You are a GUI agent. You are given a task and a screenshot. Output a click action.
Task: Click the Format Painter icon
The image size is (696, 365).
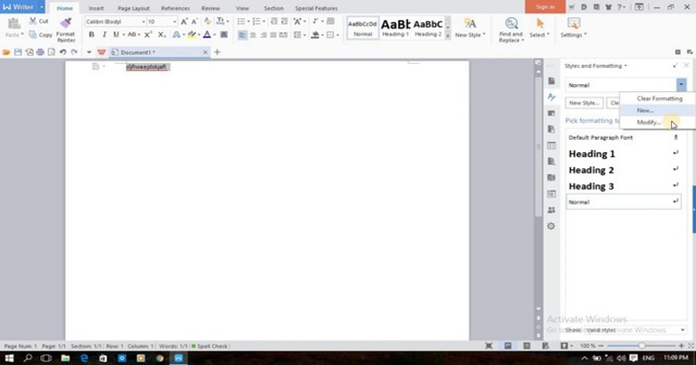(66, 23)
